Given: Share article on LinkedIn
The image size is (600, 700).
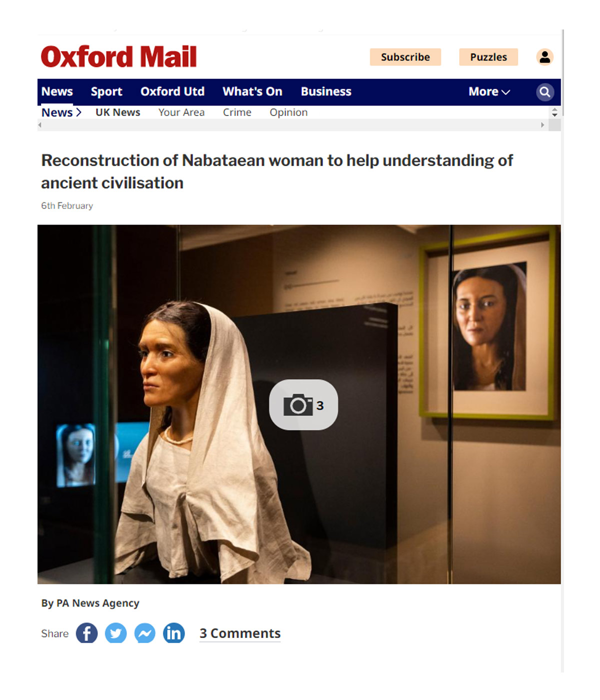Looking at the screenshot, I should click(173, 633).
